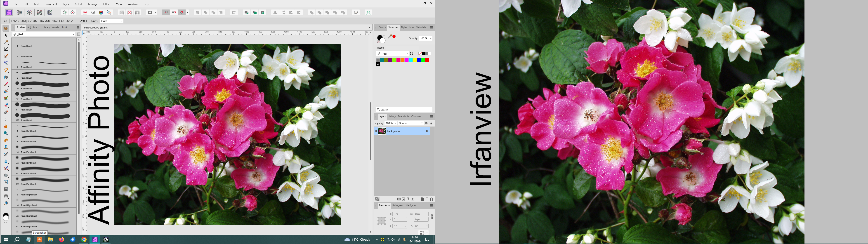The width and height of the screenshot is (868, 244).
Task: Select the teal colour swatch
Action: pos(382,60)
